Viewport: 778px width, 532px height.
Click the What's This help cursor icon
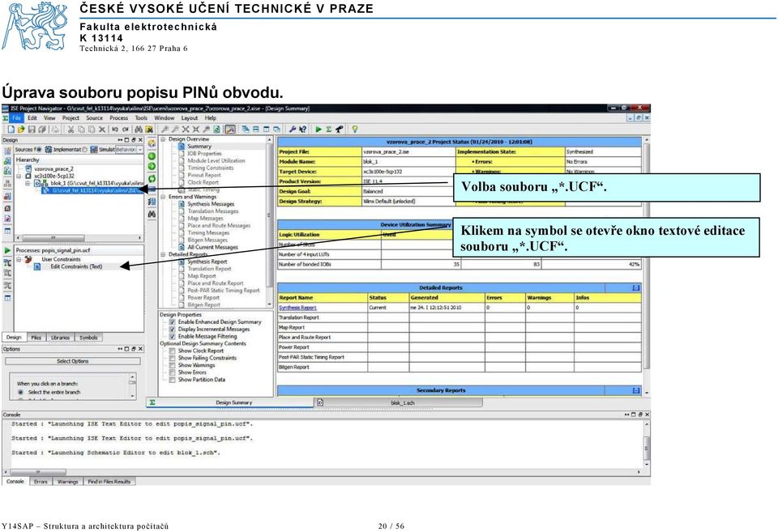[302, 130]
